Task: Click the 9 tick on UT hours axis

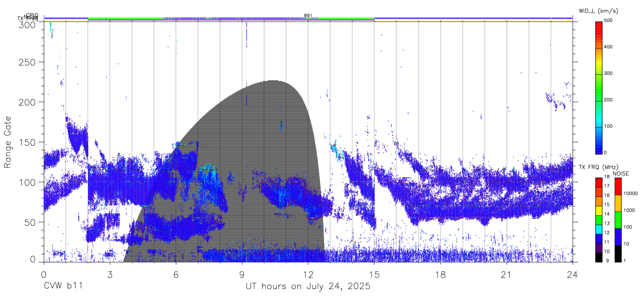Action: [242, 274]
